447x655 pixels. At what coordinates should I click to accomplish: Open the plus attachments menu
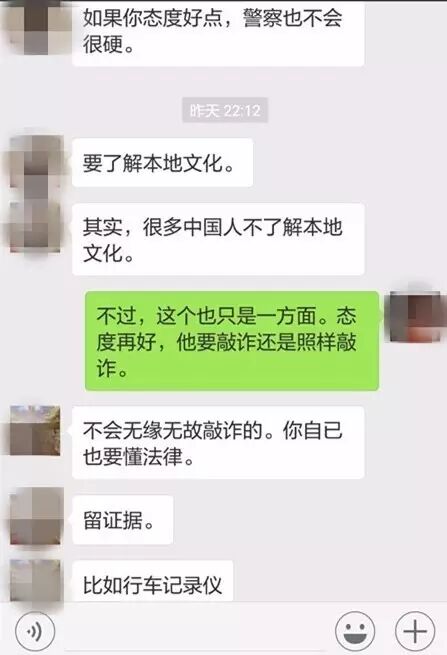point(415,631)
